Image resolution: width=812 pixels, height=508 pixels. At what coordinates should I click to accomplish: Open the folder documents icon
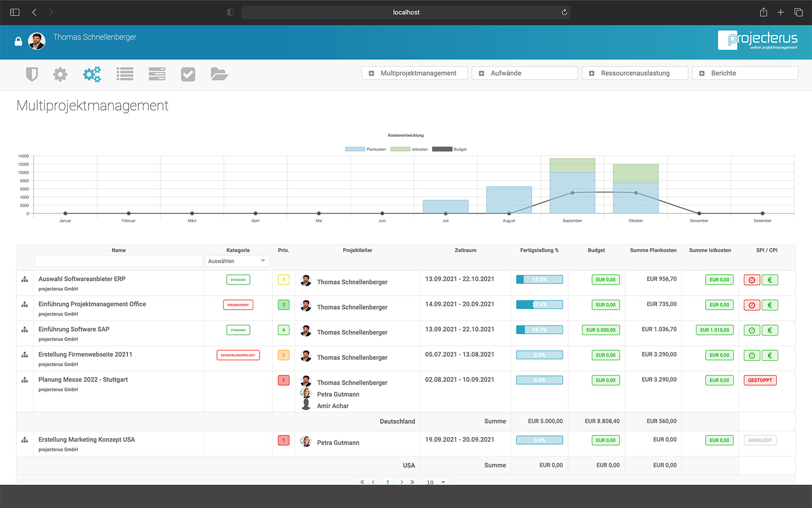pos(219,74)
